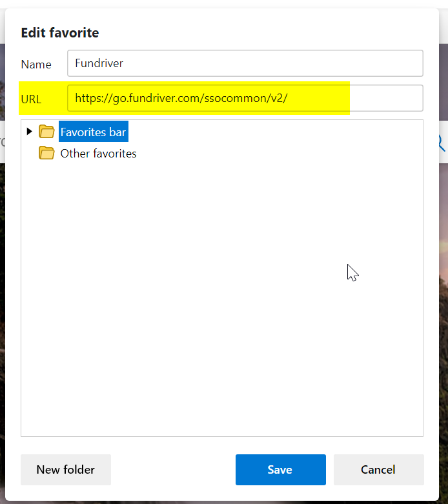Click the Favorites bar folder icon
The width and height of the screenshot is (448, 504).
[46, 132]
